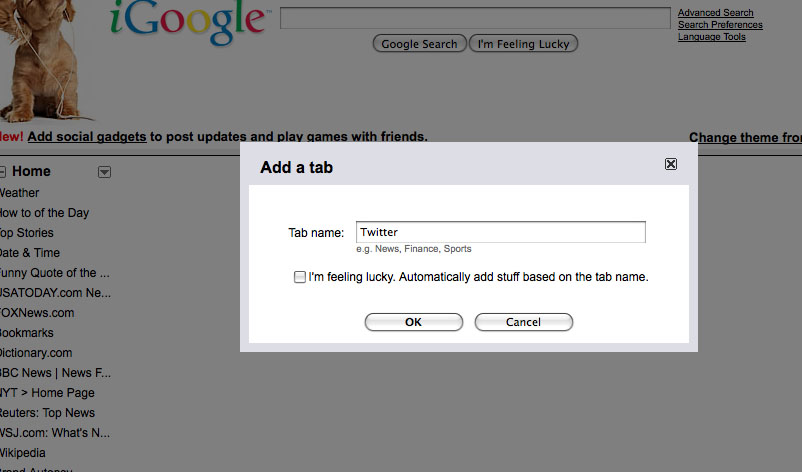Select the Dictionary.com gadget

(x=36, y=353)
